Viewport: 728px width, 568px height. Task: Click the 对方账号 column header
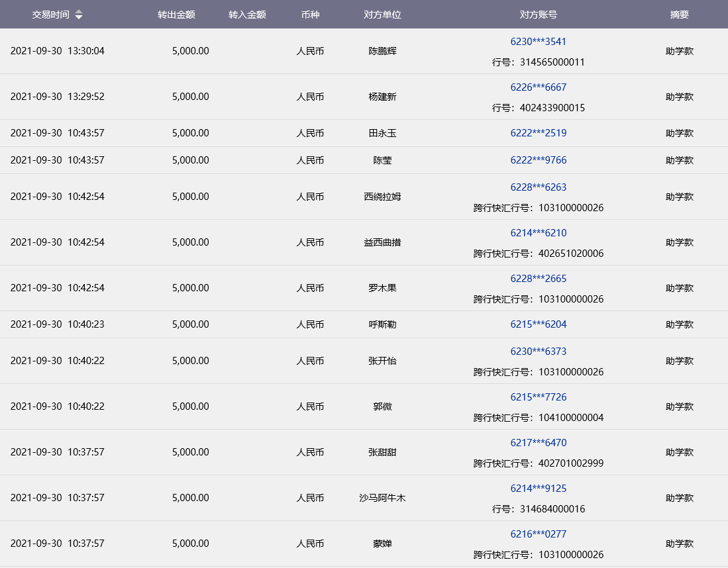(538, 15)
